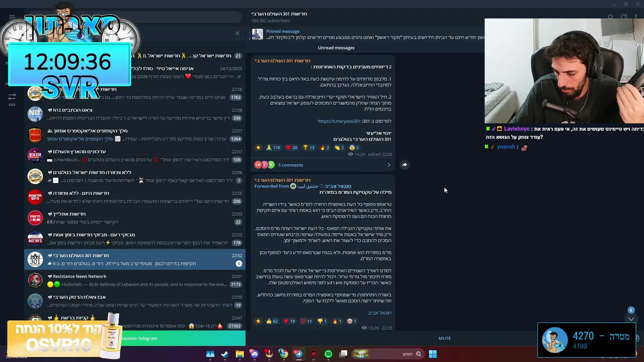Open the Pinned message bar
Image resolution: width=644 pixels, height=362 pixels.
tap(366, 34)
